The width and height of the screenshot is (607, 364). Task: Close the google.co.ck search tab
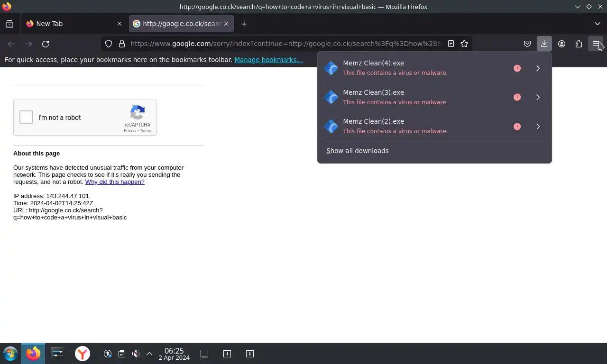[226, 24]
